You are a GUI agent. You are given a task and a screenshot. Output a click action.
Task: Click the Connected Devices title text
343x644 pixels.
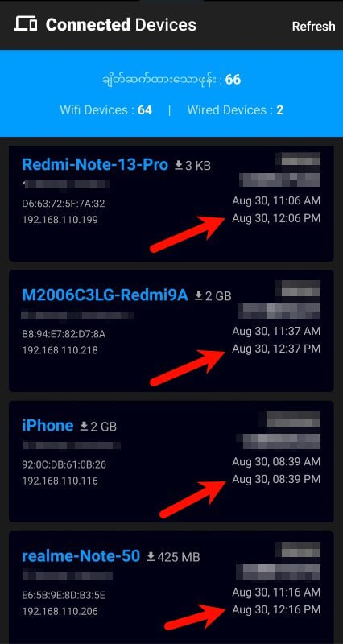pos(121,25)
